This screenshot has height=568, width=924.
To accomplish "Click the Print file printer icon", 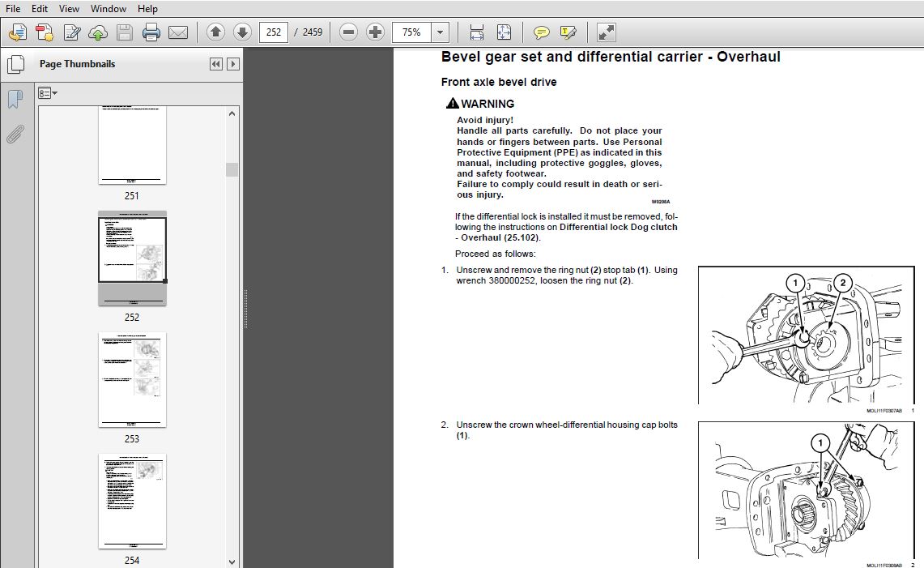I will pos(151,32).
